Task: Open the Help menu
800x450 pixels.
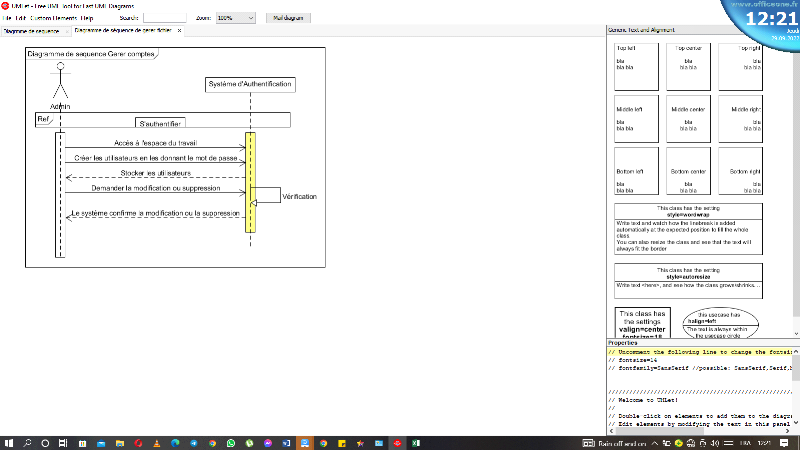Action: [x=87, y=18]
